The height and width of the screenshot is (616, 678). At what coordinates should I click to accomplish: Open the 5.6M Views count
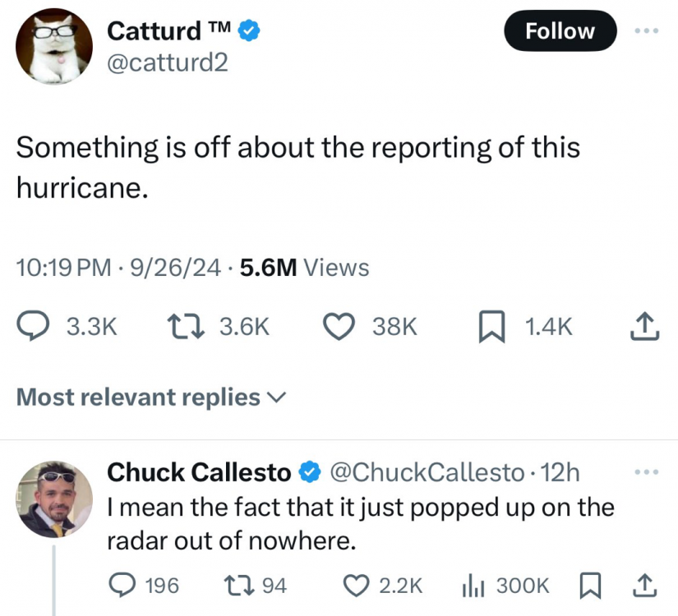click(x=305, y=268)
